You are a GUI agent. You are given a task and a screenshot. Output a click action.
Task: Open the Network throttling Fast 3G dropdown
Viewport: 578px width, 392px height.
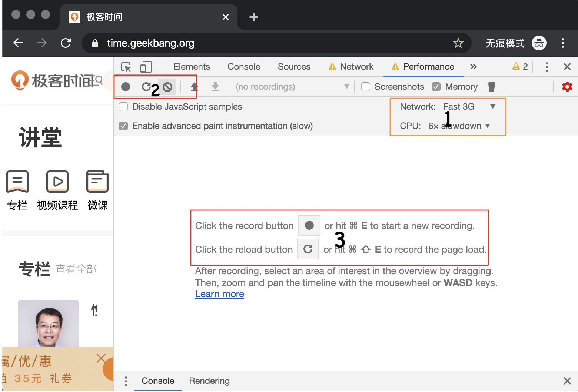click(468, 106)
